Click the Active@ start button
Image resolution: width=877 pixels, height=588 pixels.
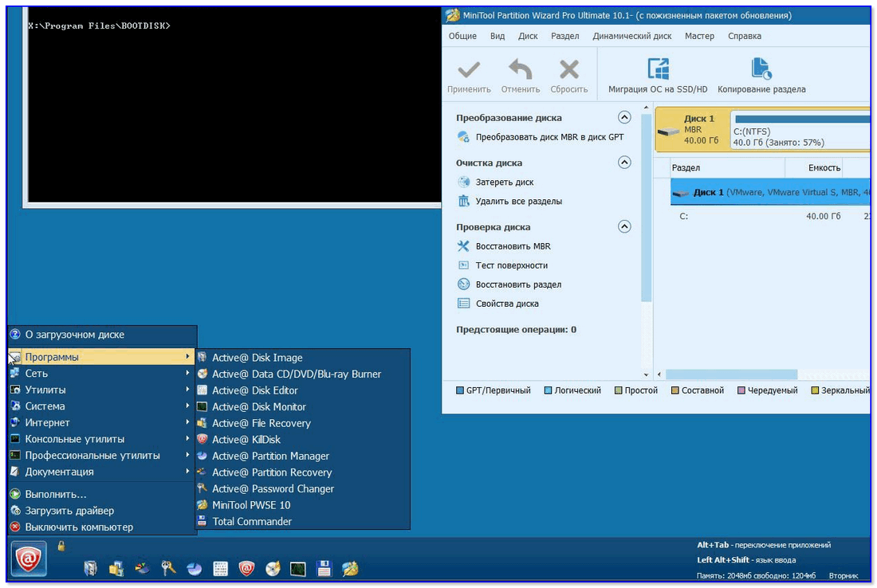tap(29, 559)
